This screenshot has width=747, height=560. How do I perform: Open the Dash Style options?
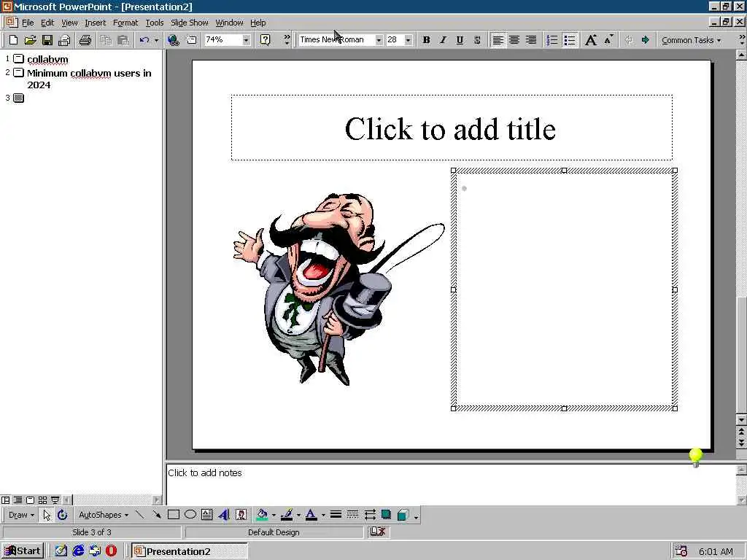pyautogui.click(x=352, y=515)
